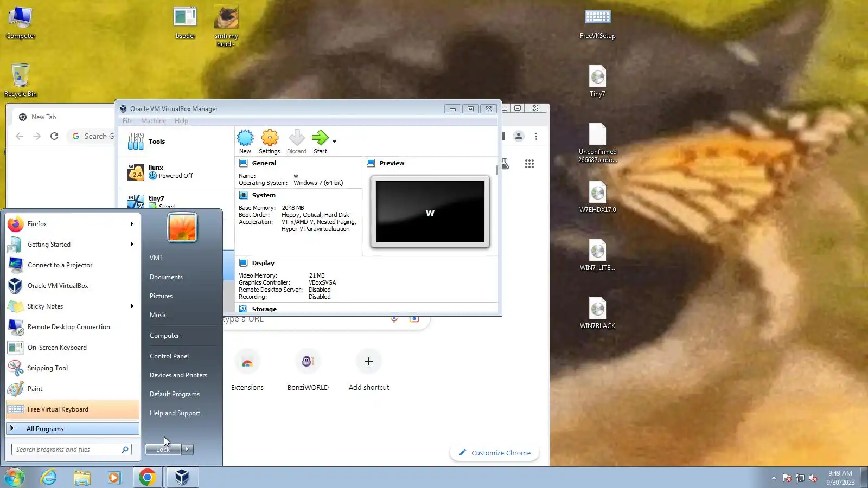
Task: Expand the Sticky Notes jump list arrow
Action: [132, 306]
